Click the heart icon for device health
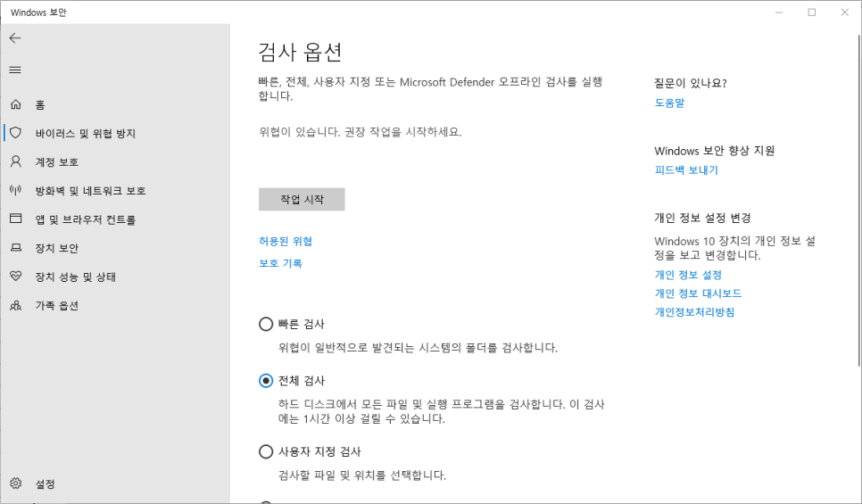This screenshot has height=504, width=862. [16, 276]
